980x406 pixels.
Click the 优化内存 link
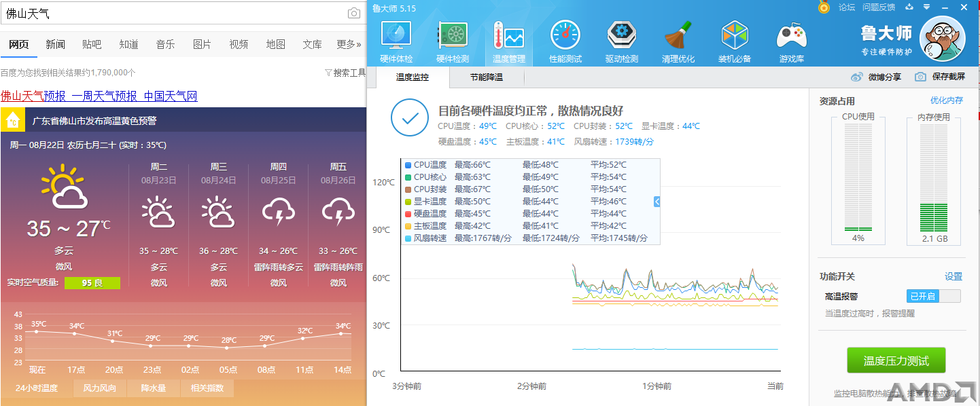(x=947, y=100)
